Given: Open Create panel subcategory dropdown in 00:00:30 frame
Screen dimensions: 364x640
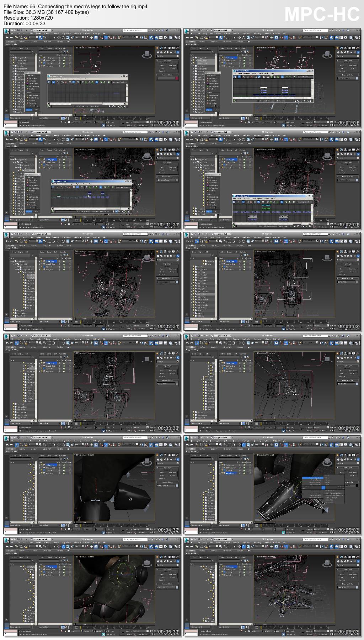Looking at the screenshot, I should 168,56.
